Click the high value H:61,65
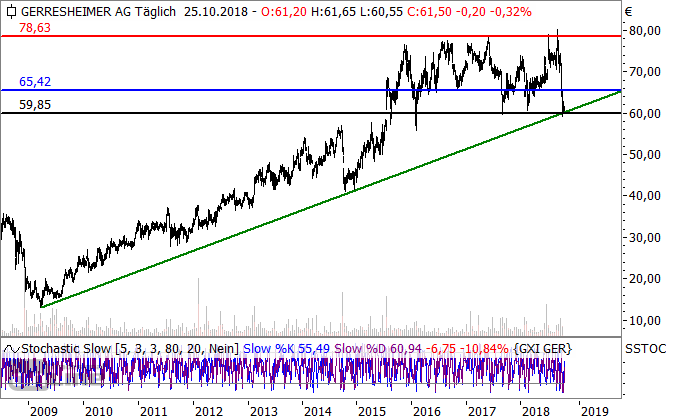Viewport: 680px width, 420px height. click(333, 12)
